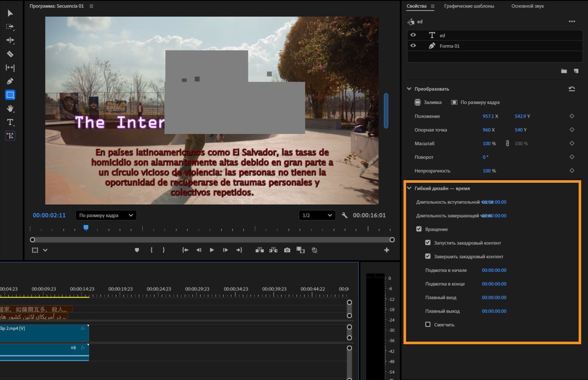Open the По размеру кадра zoom dropdown
Screen dimensions: 588x380
(x=106, y=216)
